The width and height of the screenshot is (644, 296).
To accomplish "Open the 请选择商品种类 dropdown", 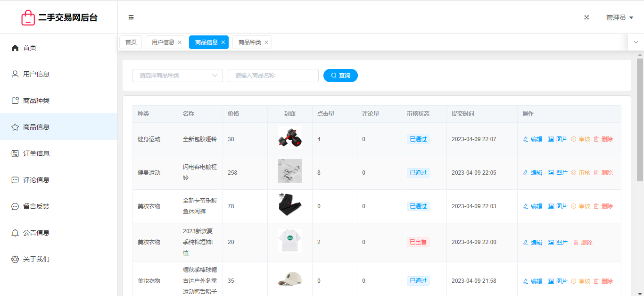I will [177, 76].
